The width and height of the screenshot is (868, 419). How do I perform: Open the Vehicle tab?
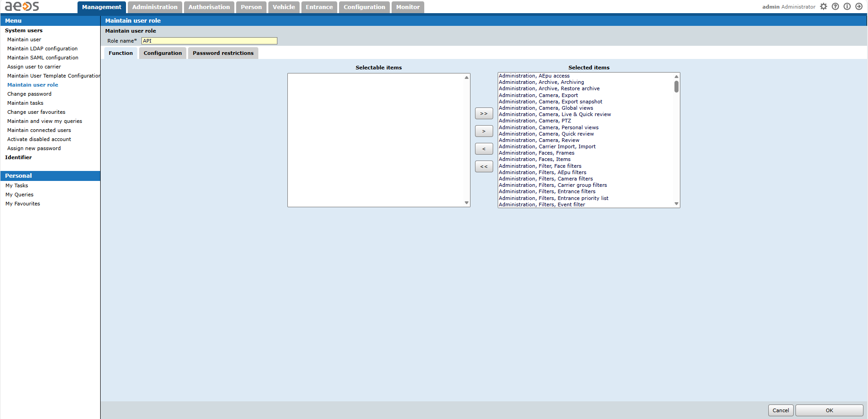(x=284, y=7)
